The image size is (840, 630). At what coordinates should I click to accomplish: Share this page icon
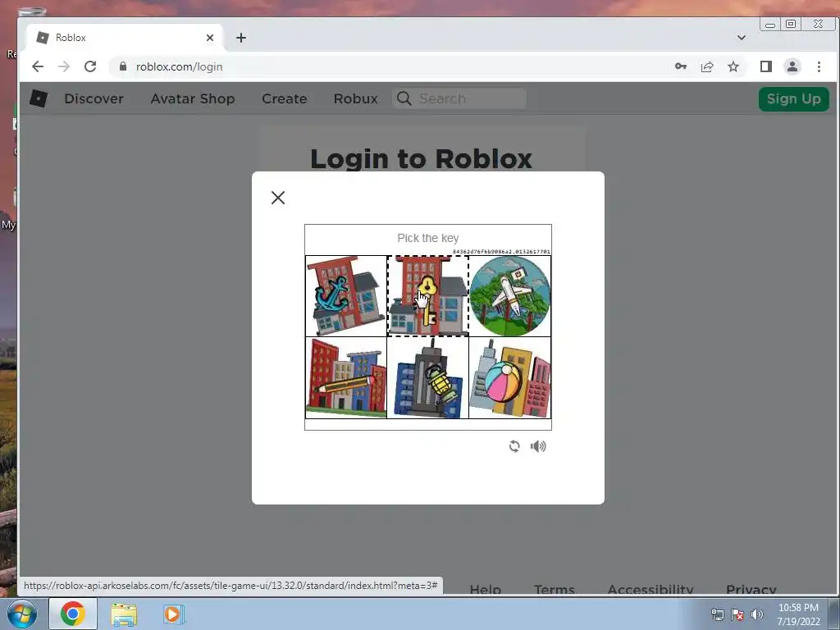[x=707, y=66]
